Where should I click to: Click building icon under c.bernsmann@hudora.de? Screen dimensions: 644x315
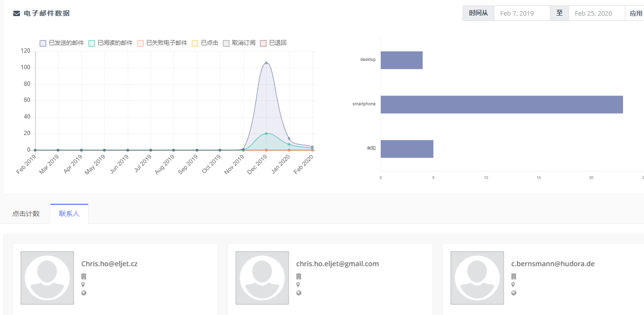(x=513, y=276)
